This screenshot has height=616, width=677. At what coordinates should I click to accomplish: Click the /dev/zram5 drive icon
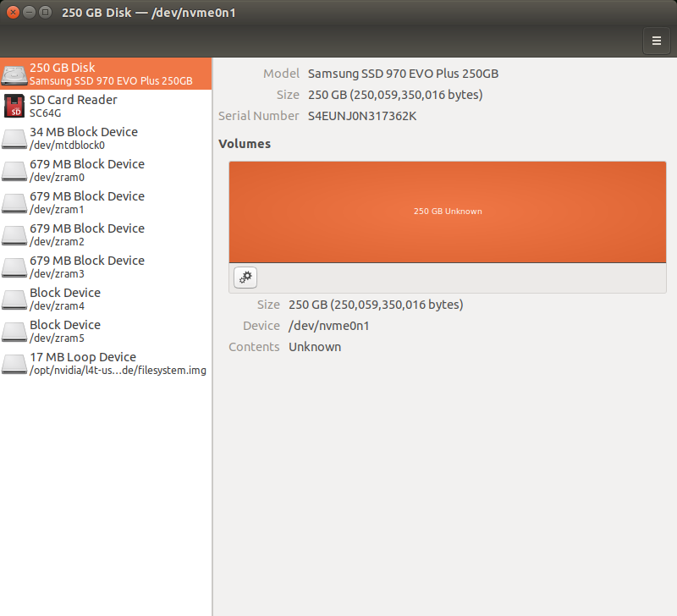[14, 332]
